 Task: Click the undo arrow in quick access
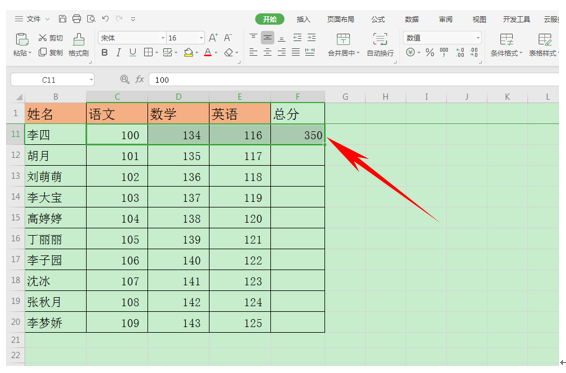(x=105, y=19)
